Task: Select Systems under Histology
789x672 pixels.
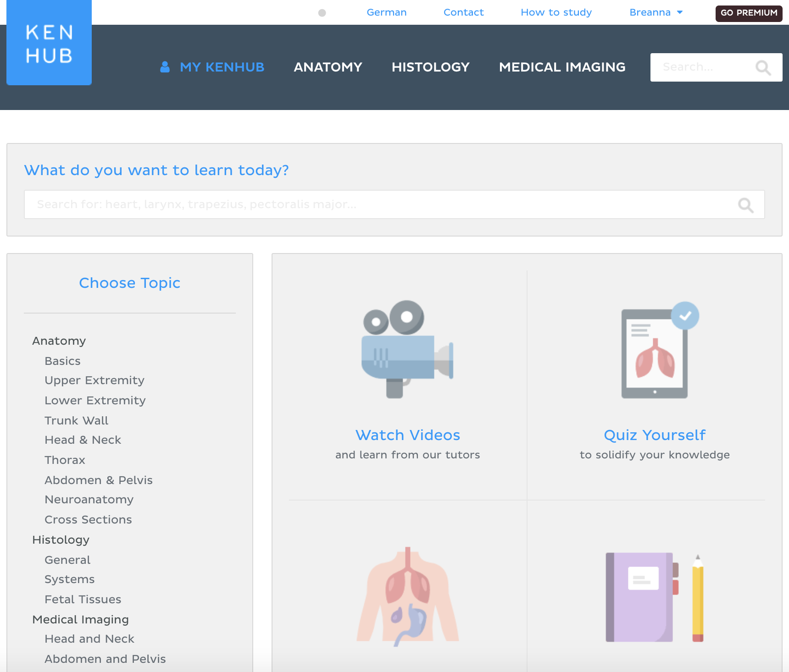Action: tap(70, 579)
